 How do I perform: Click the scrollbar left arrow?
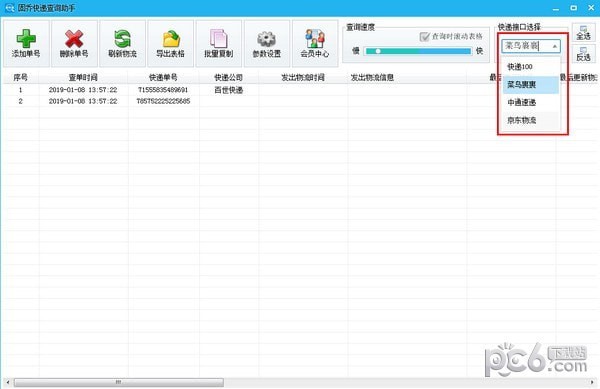coord(8,382)
